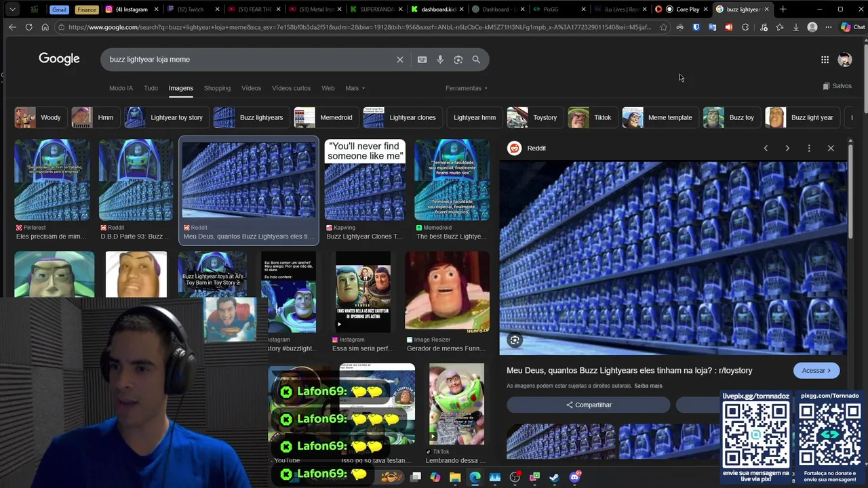Select the Shopping search tab
The width and height of the screenshot is (868, 488).
(x=217, y=88)
